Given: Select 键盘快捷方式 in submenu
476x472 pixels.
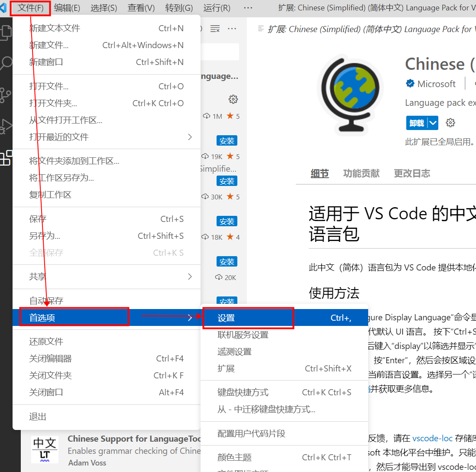Looking at the screenshot, I should click(x=285, y=393).
